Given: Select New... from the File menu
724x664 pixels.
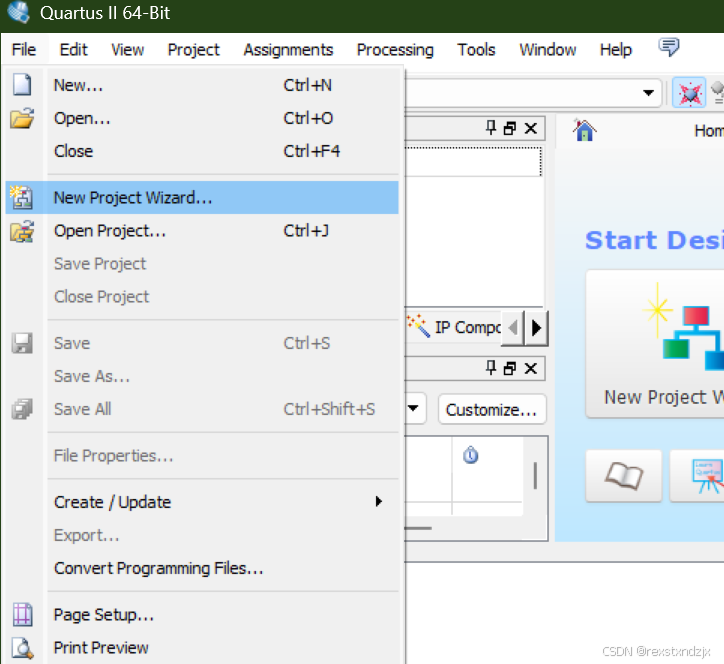Looking at the screenshot, I should [202, 85].
